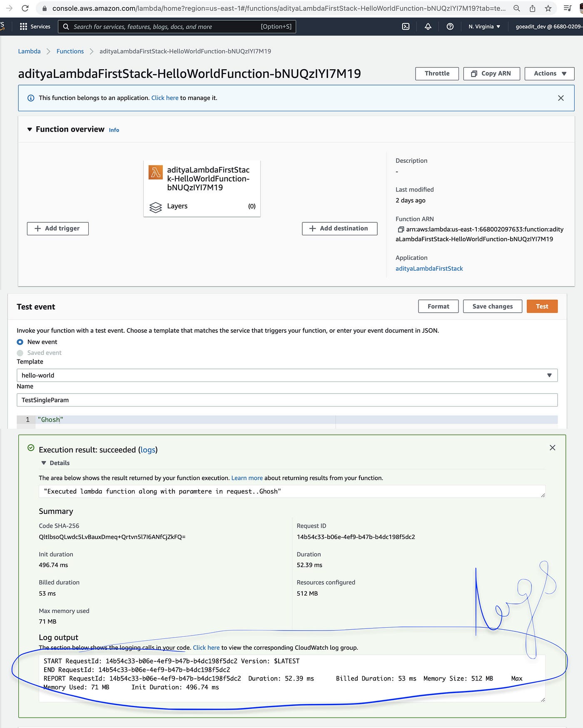Click the Log output text area
Screen dimensions: 583x728
click(x=292, y=678)
